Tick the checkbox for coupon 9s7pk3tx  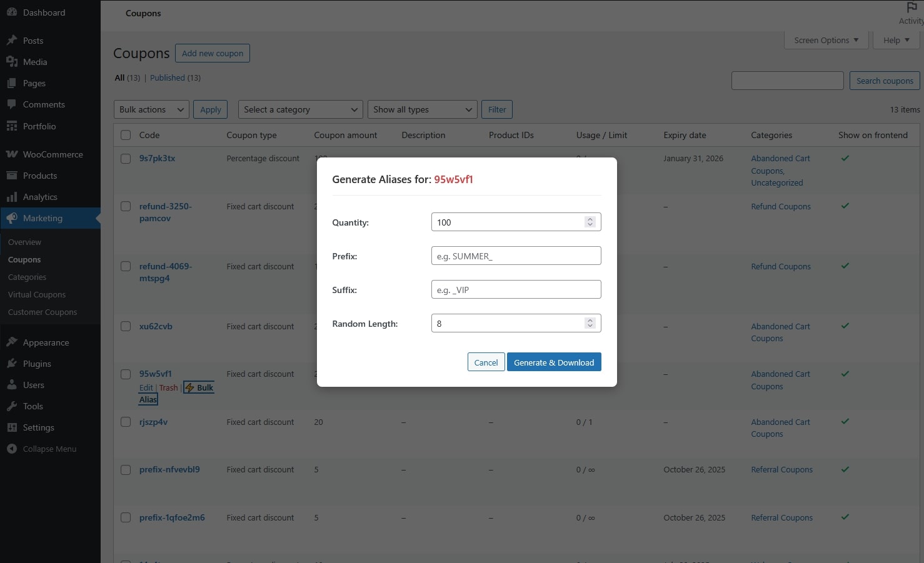click(126, 159)
